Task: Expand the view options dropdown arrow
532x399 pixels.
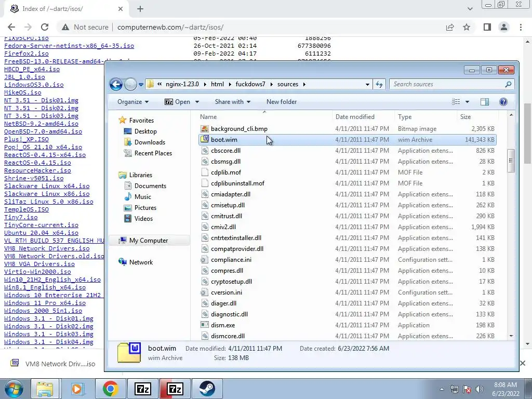Action: pos(467,102)
